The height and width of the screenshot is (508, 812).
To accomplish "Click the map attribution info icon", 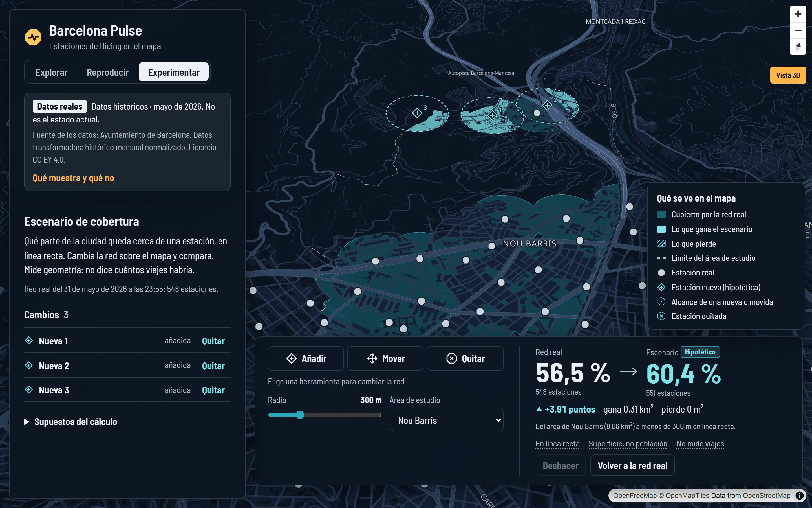I will click(x=800, y=495).
